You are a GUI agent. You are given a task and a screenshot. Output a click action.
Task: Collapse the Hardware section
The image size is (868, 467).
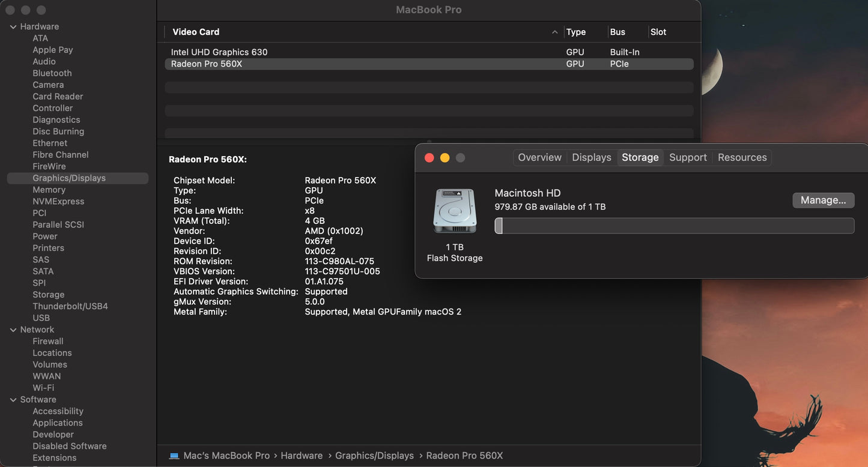pos(13,27)
